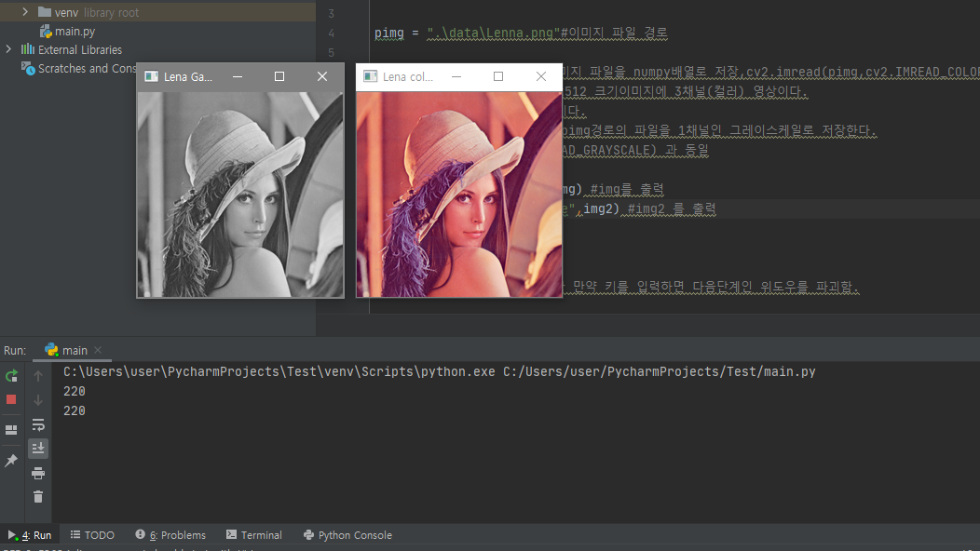Click the main.py Python file icon

pyautogui.click(x=45, y=32)
